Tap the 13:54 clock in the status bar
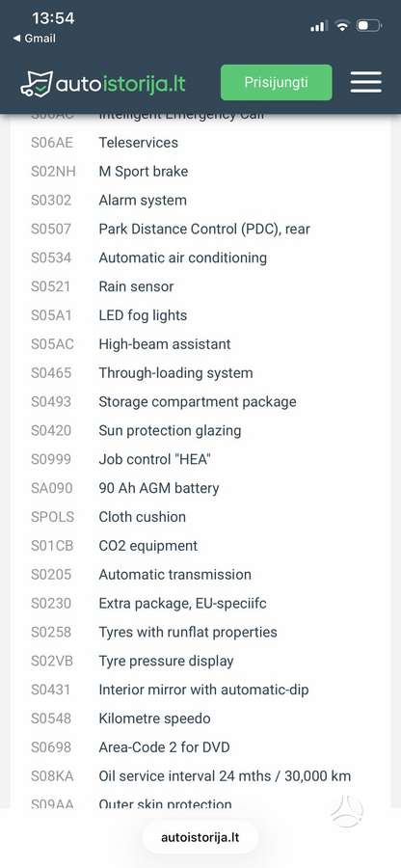The height and width of the screenshot is (868, 401). pos(53,18)
